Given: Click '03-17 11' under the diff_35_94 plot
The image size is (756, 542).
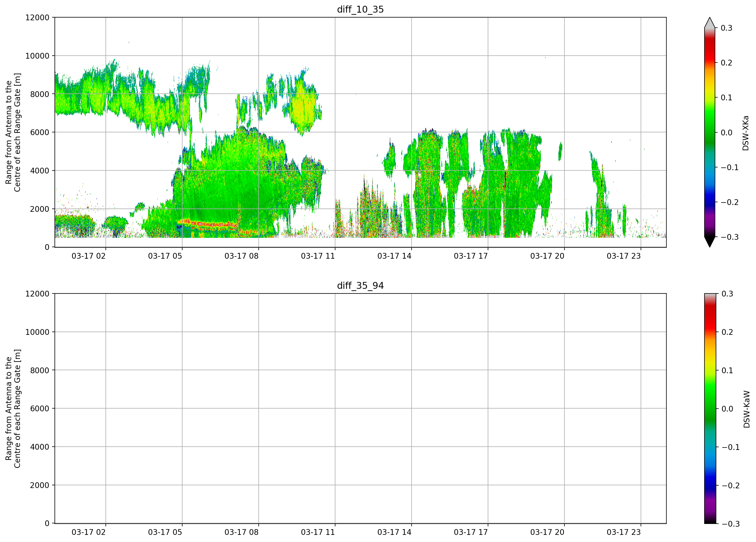Looking at the screenshot, I should pos(318,532).
